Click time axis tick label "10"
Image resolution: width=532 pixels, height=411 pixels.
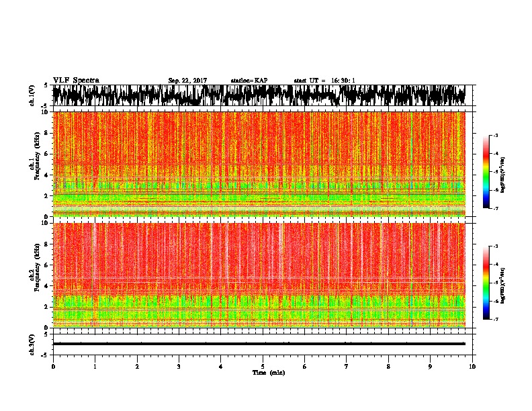(472, 367)
